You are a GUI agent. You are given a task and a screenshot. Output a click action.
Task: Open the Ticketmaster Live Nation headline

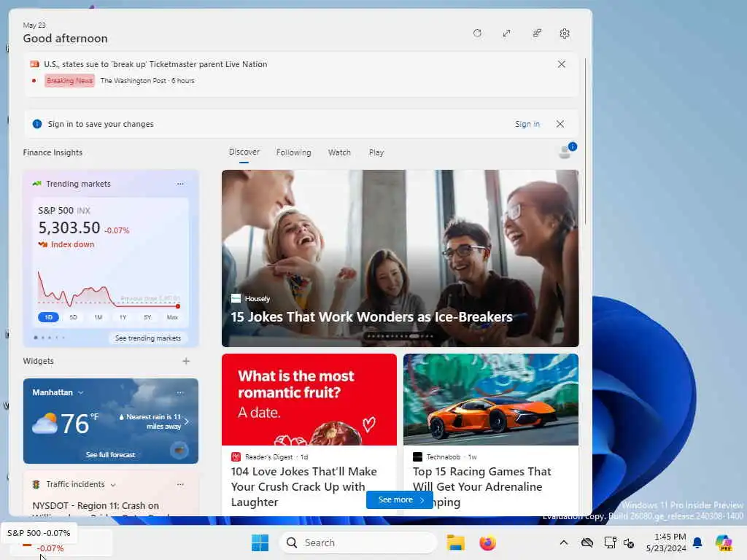pos(155,64)
